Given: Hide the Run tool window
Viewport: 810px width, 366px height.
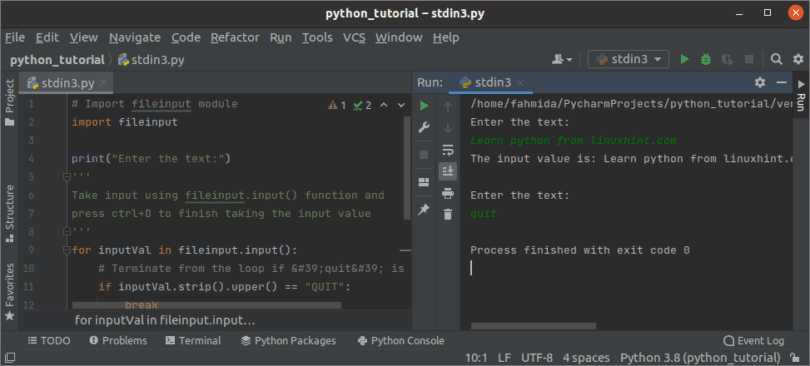Looking at the screenshot, I should [782, 83].
